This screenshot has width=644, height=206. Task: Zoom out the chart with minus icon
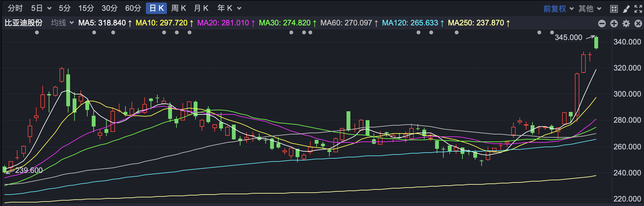[x=602, y=24]
